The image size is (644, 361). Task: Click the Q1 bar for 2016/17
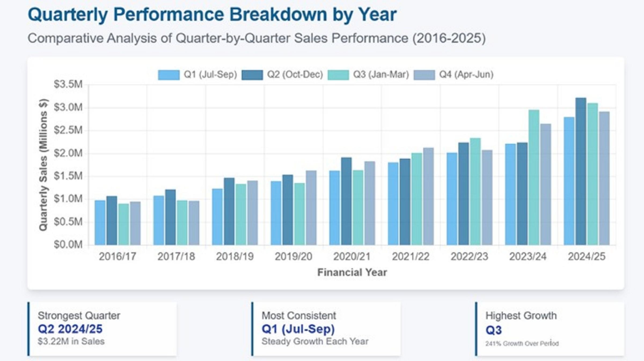tap(100, 223)
